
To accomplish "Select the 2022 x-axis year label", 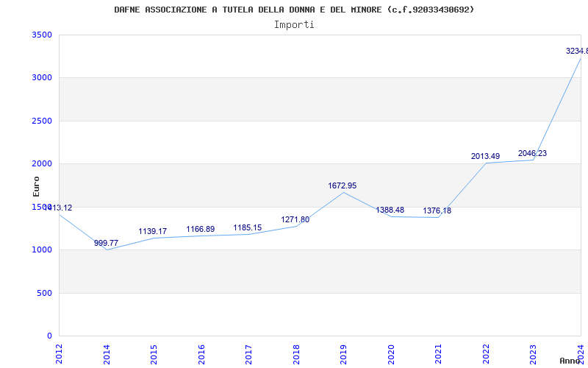I will tap(486, 354).
